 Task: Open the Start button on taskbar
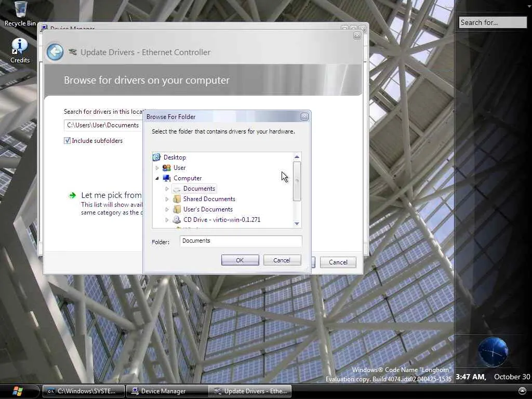click(x=18, y=391)
